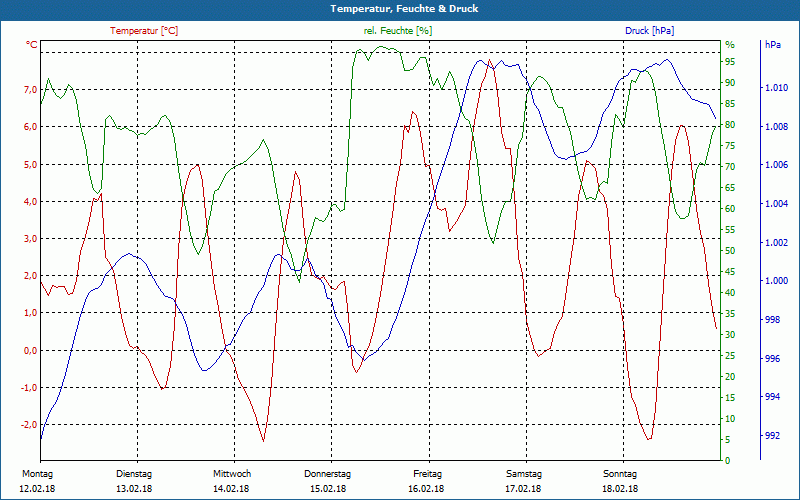Click the '1.002' pressure axis value
Image resolution: width=800 pixels, height=500 pixels.
click(776, 242)
